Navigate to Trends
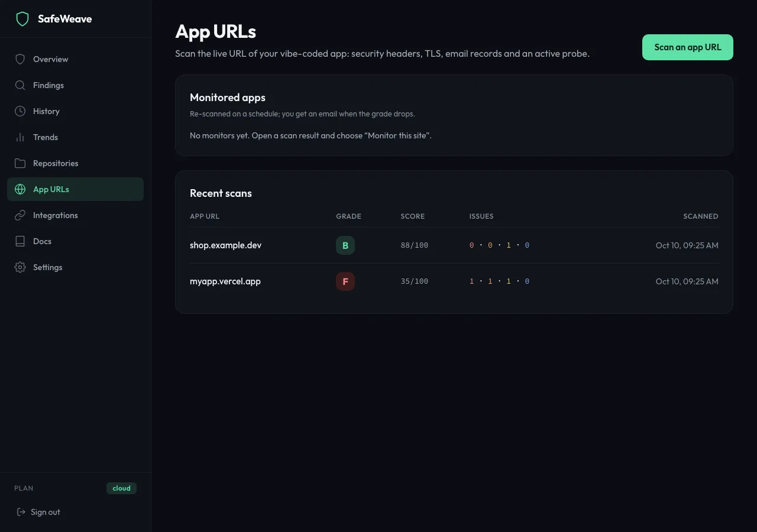Screen dimensions: 757x532 point(75,137)
